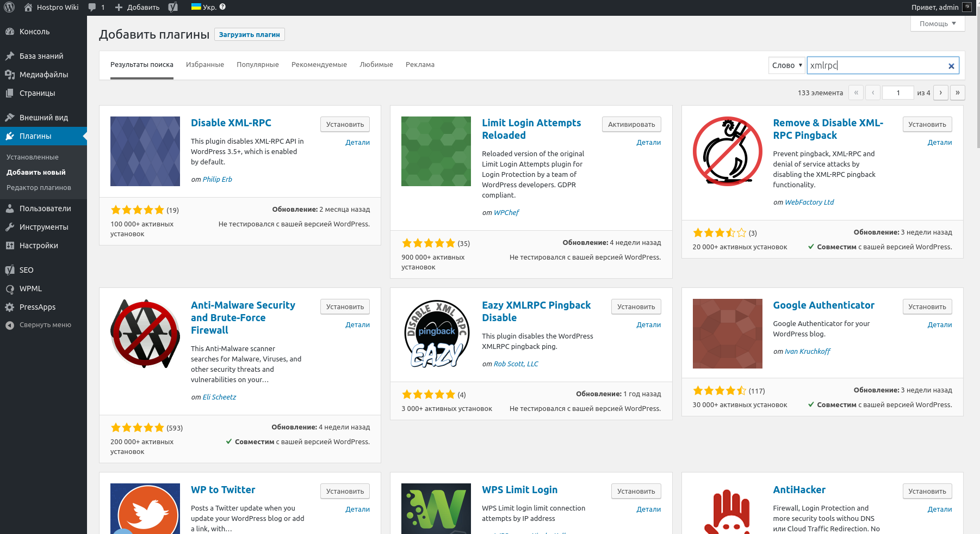Image resolution: width=980 pixels, height=534 pixels.
Task: Click the comments bubble in the top bar
Action: (91, 7)
